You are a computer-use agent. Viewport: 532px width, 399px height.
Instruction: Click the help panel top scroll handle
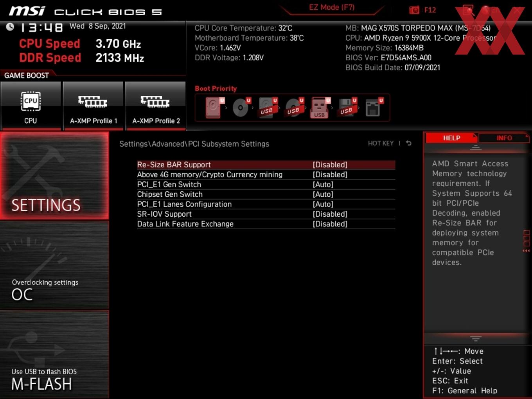click(476, 147)
